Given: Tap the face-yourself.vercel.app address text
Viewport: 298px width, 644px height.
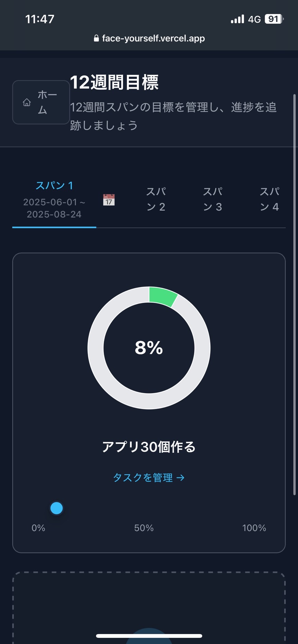Looking at the screenshot, I should [x=153, y=38].
